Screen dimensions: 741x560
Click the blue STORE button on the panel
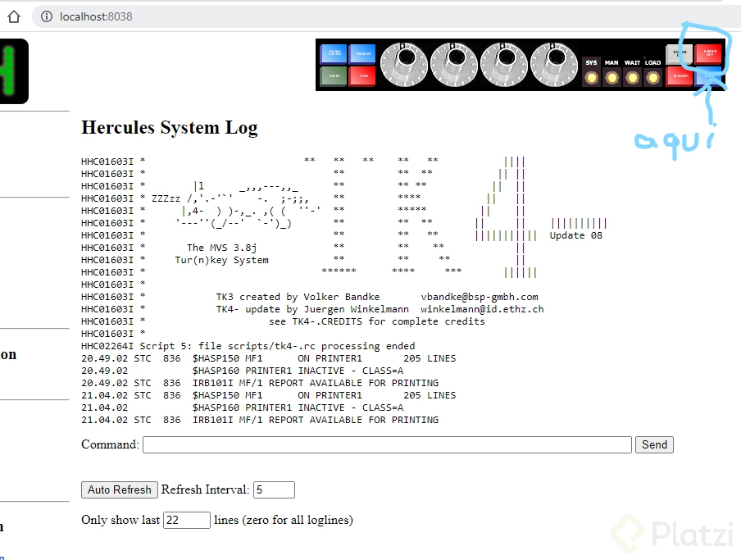(333, 54)
